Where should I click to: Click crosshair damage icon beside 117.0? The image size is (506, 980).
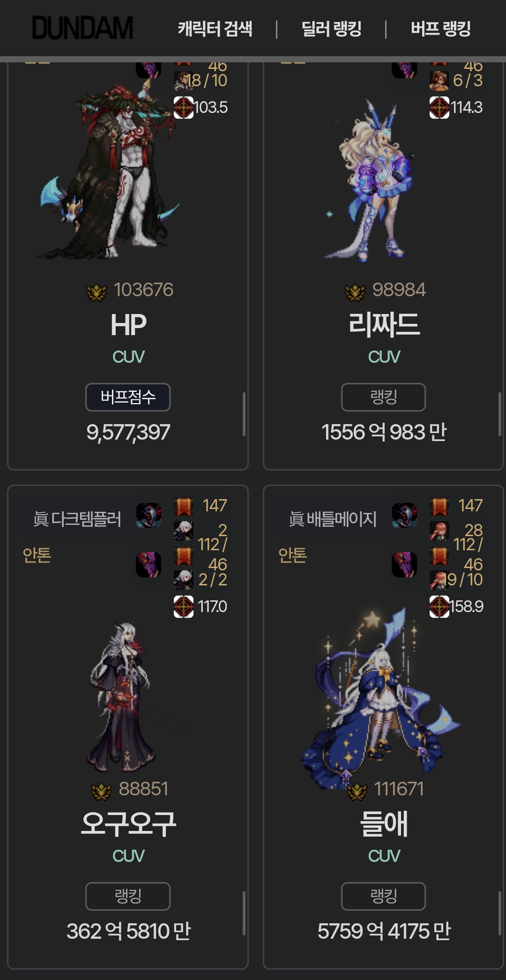click(x=184, y=606)
